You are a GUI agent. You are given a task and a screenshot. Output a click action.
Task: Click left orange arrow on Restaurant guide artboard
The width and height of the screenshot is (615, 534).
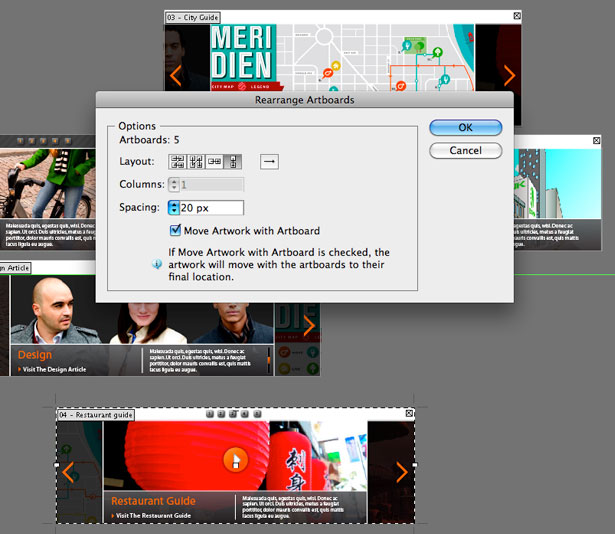[x=68, y=472]
